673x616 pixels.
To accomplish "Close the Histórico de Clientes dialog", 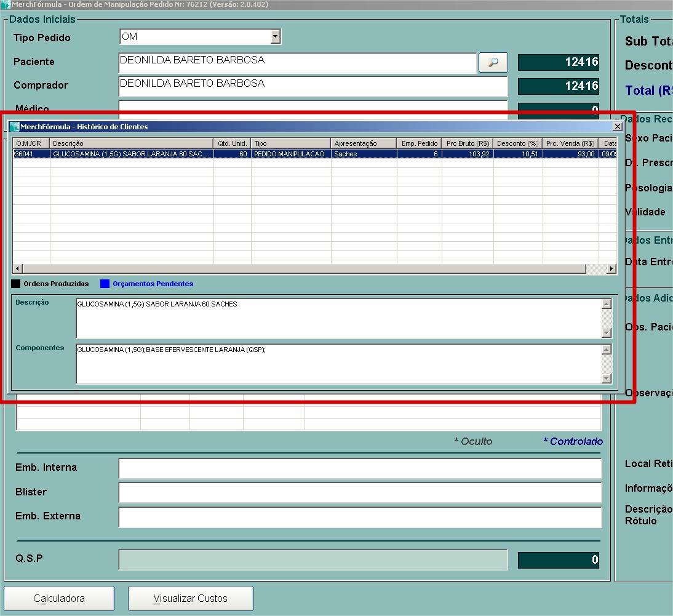I will 617,126.
